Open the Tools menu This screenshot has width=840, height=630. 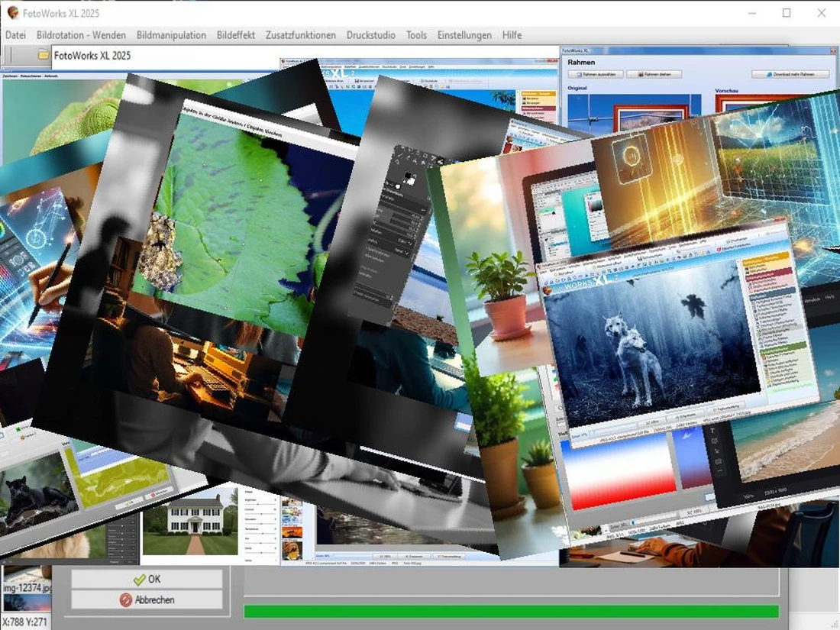point(416,35)
